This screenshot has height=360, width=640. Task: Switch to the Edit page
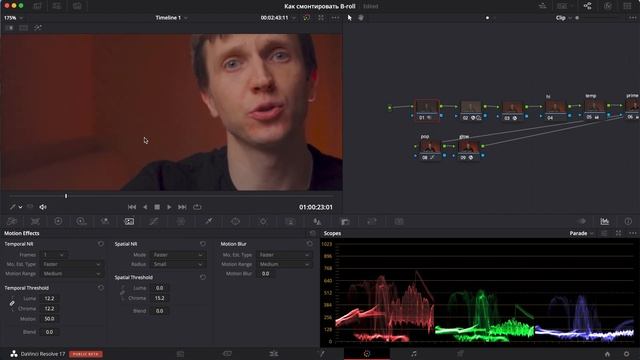[x=274, y=354]
